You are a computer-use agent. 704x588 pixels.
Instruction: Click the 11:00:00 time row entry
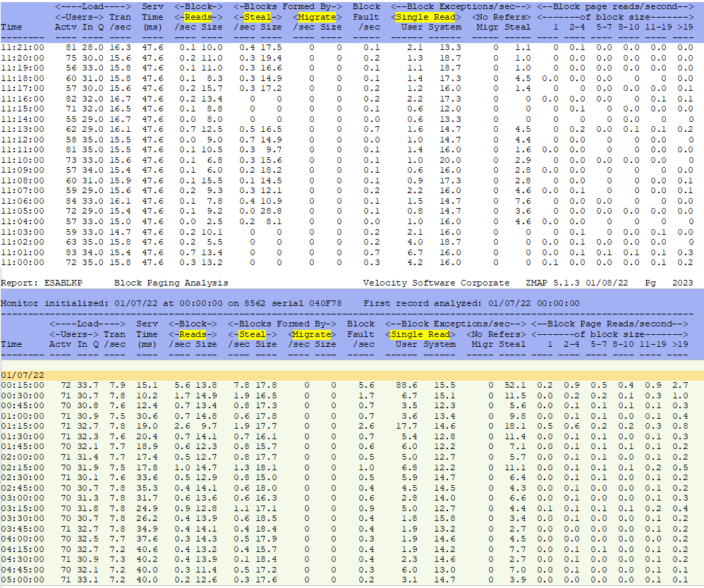point(22,262)
